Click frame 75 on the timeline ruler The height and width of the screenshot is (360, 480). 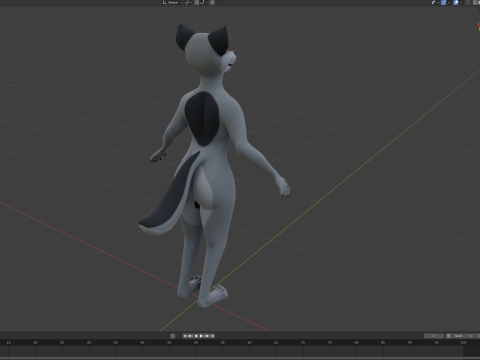click(x=330, y=342)
